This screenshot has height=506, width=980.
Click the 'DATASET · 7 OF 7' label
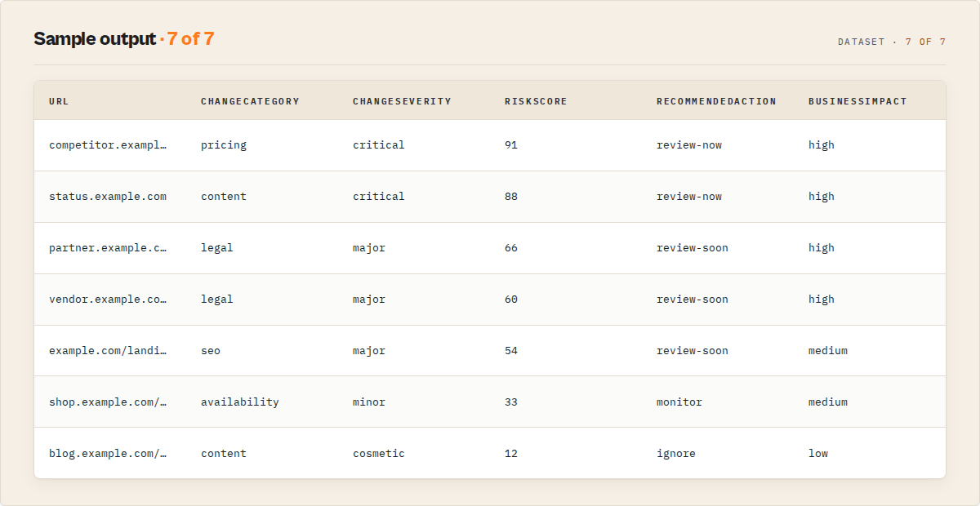tap(892, 42)
